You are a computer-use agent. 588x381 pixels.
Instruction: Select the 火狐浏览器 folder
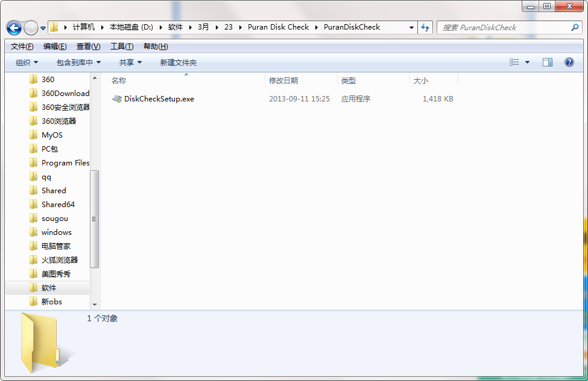coord(60,260)
